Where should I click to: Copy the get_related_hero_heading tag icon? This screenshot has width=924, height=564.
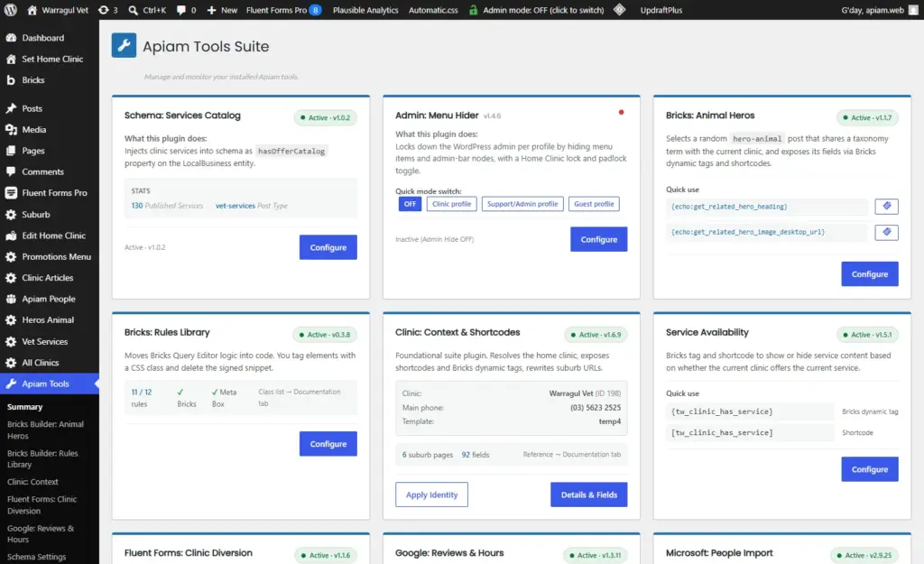click(x=886, y=207)
